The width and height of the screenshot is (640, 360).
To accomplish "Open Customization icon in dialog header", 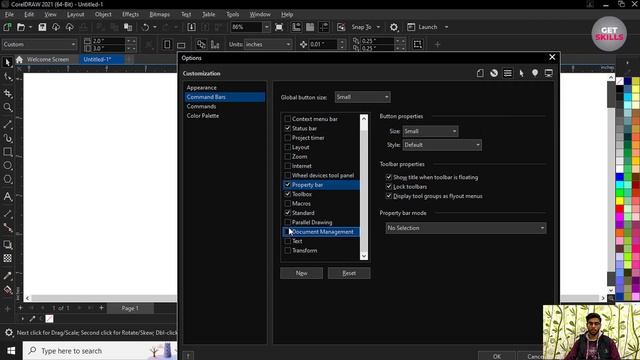I will point(507,73).
